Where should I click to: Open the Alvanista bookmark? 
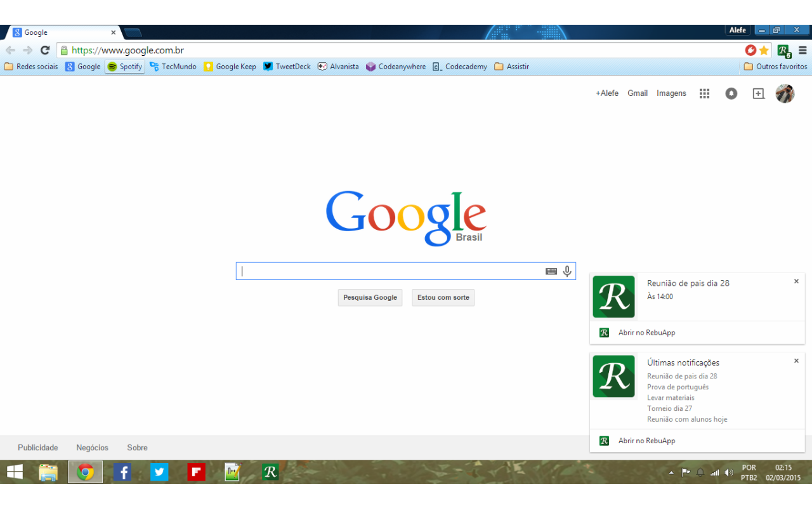[x=338, y=67]
